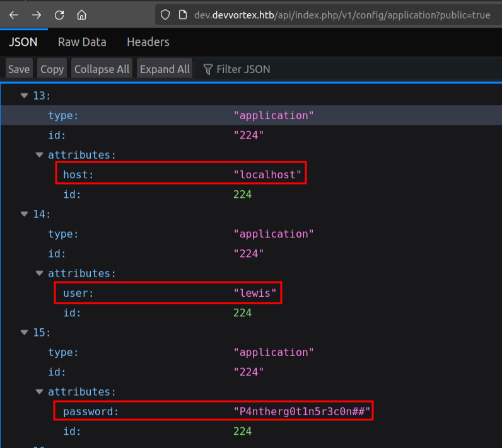This screenshot has height=448, width=502.
Task: Collapse item 14 in the JSON tree
Action: tap(25, 214)
